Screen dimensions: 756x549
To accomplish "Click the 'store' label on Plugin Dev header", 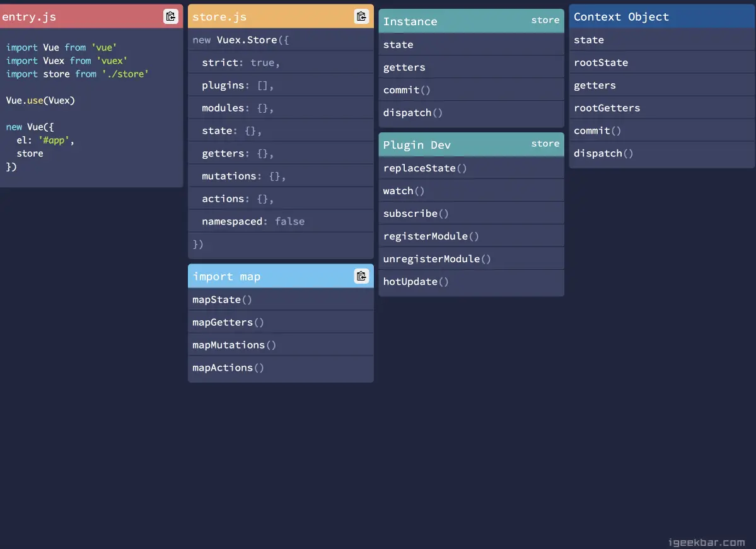I will pos(545,143).
